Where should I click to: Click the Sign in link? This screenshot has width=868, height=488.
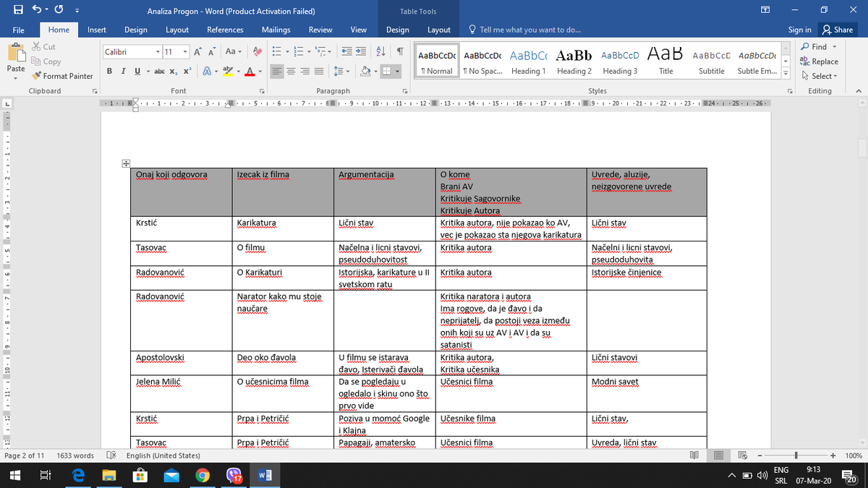tap(799, 30)
